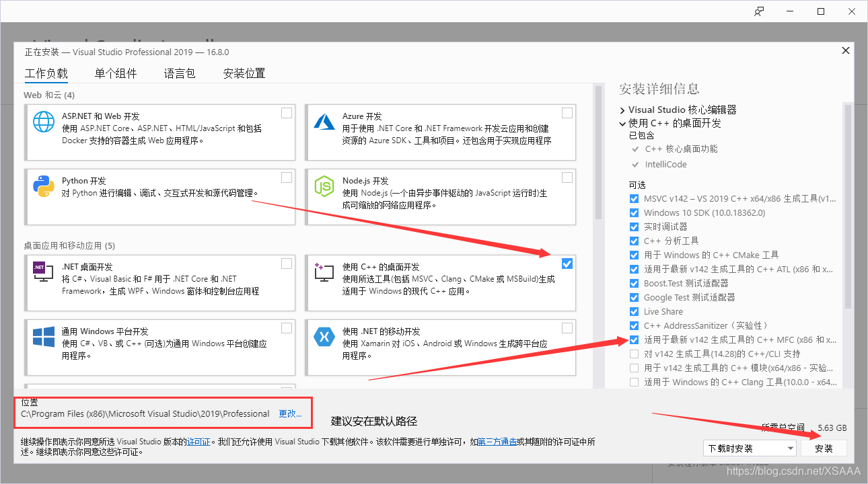Click 更改... location link

(x=290, y=414)
